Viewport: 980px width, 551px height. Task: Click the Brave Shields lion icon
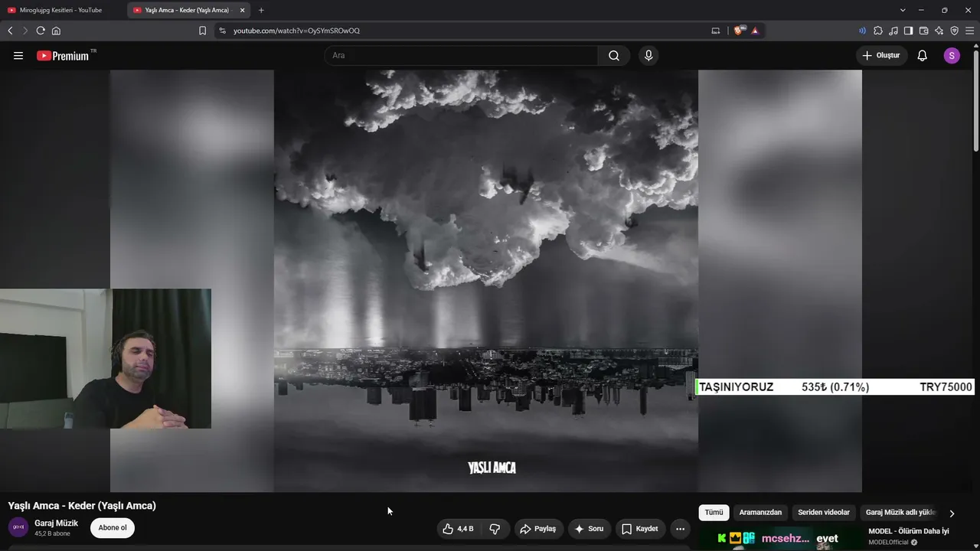[x=738, y=31]
